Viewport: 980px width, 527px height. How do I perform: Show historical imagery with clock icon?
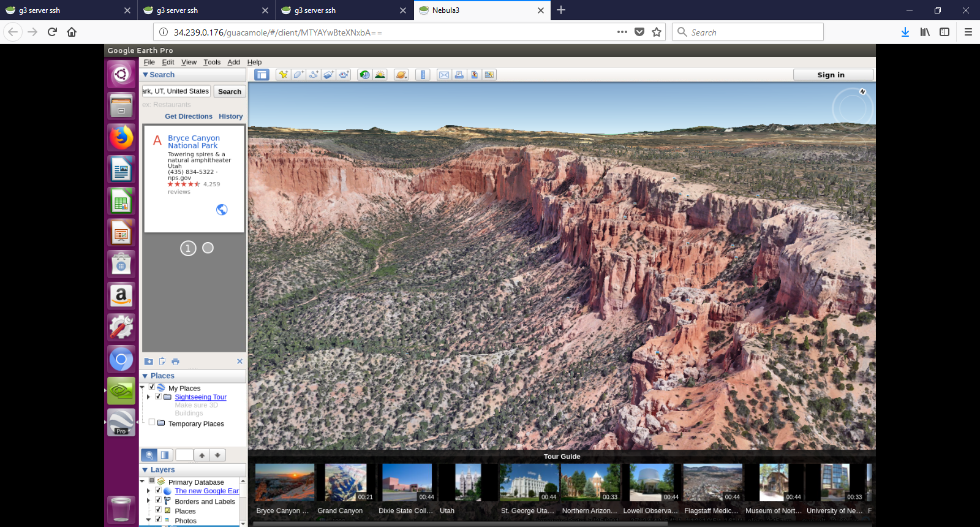pyautogui.click(x=365, y=75)
